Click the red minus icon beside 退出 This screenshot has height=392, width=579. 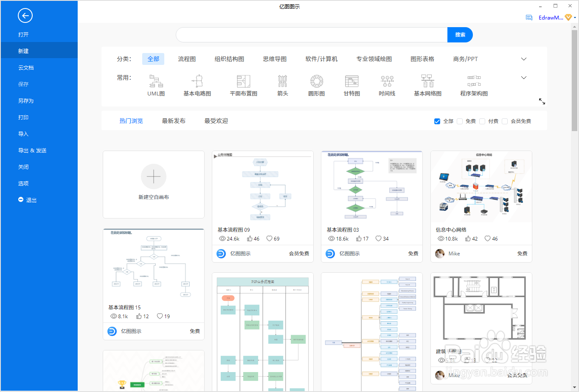(21, 199)
